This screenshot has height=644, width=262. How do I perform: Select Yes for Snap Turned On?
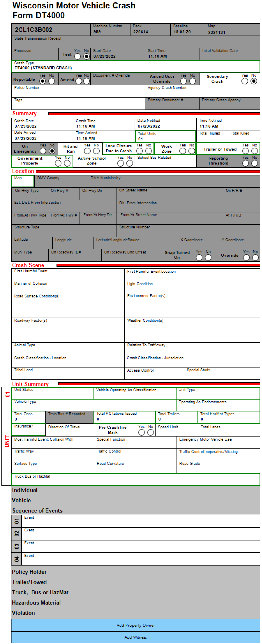point(199,258)
